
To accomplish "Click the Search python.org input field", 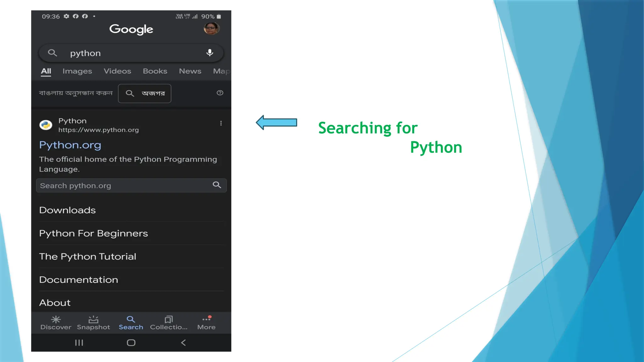I will pos(124,185).
